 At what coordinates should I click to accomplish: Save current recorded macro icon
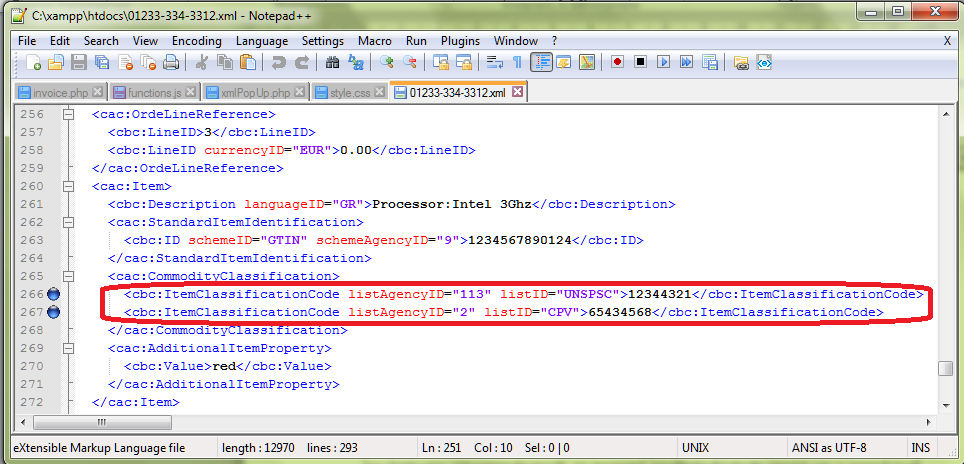click(710, 62)
